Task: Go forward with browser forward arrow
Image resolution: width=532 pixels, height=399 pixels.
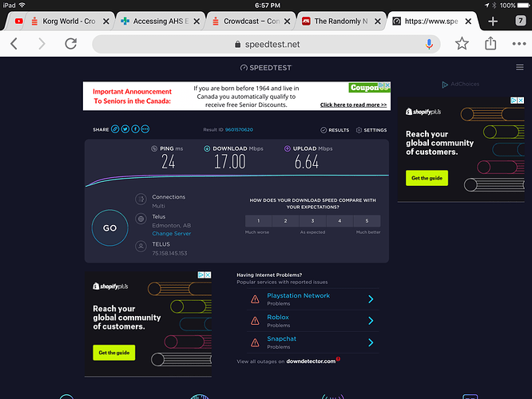Action: coord(42,44)
